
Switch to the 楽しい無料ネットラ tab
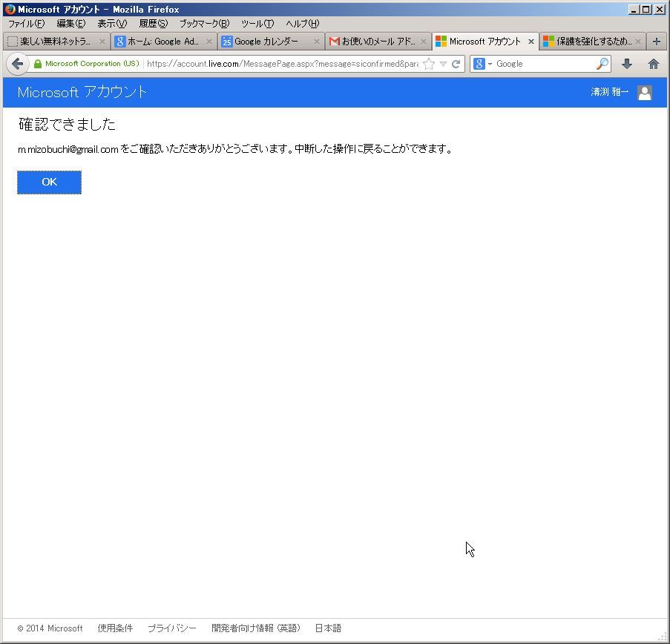pos(56,42)
